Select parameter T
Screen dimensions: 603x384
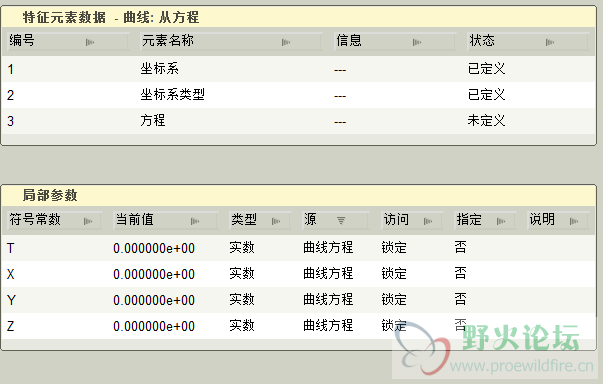point(10,248)
